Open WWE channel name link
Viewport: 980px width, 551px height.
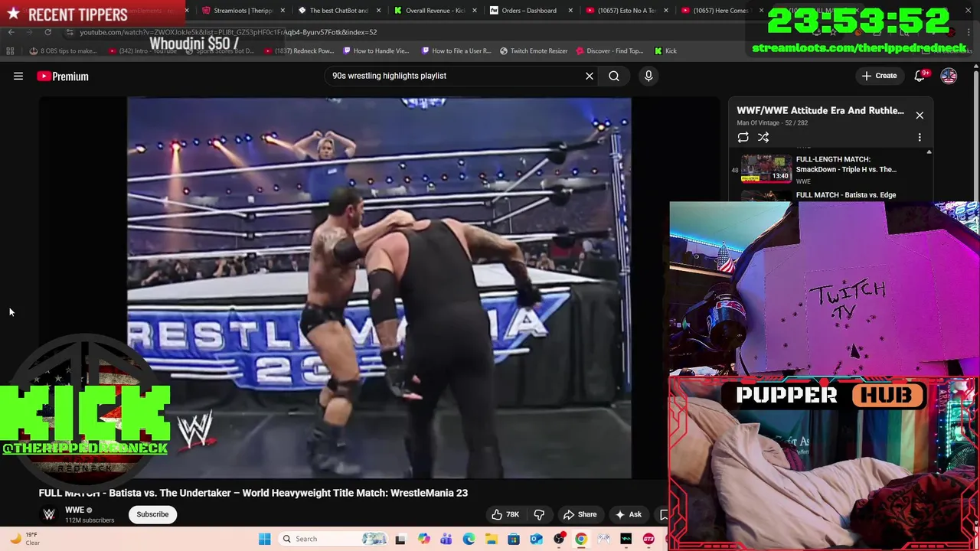[x=74, y=510]
